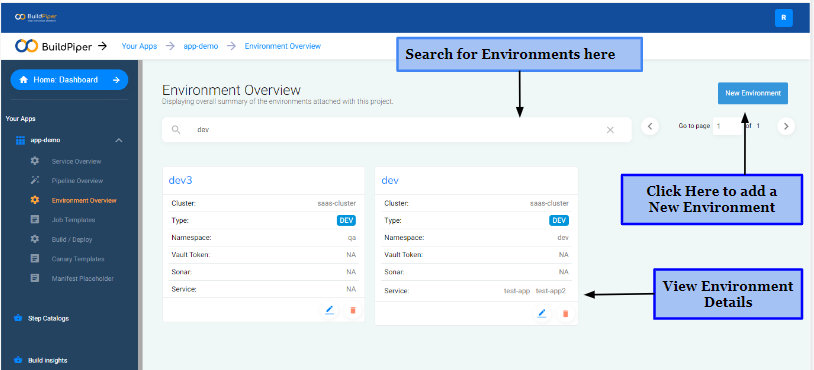This screenshot has height=370, width=814.
Task: Click test-app service on dev card
Action: [x=517, y=291]
